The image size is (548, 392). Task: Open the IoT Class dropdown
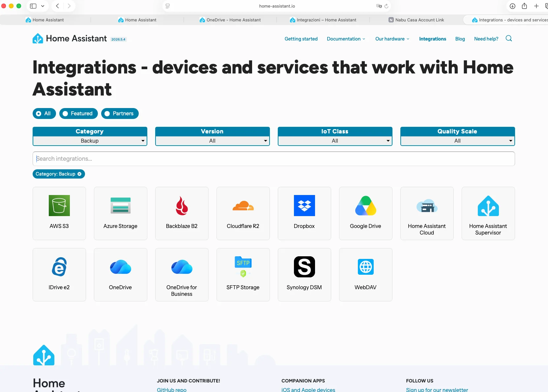point(335,141)
